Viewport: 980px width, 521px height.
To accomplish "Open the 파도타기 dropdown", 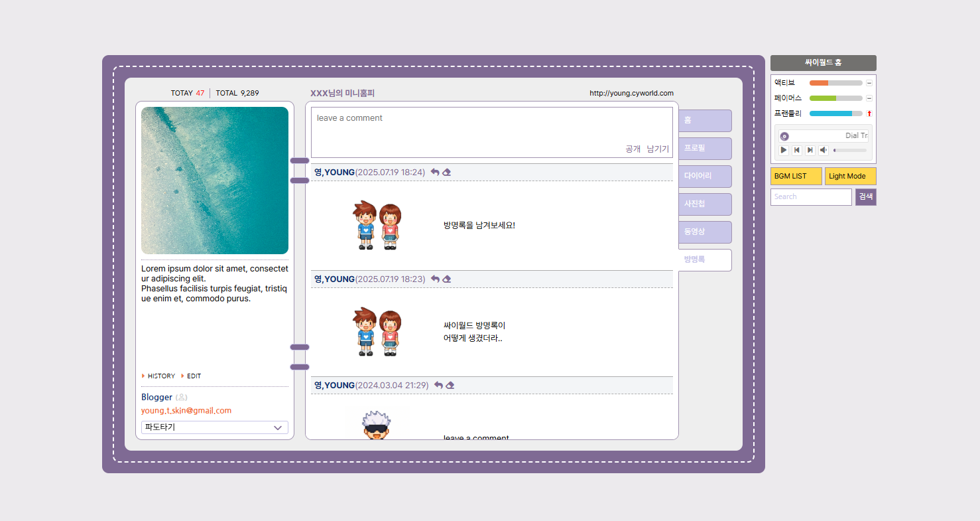I will 215,427.
